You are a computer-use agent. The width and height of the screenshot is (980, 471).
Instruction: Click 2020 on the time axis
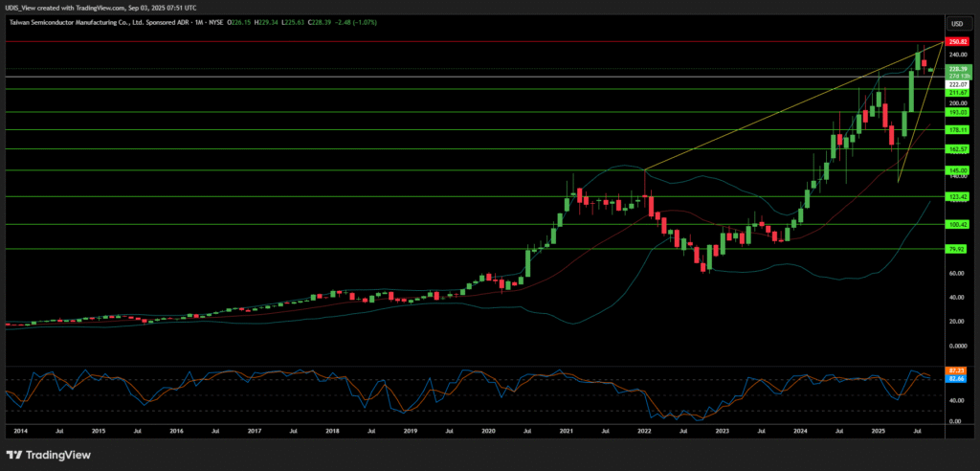[488, 432]
